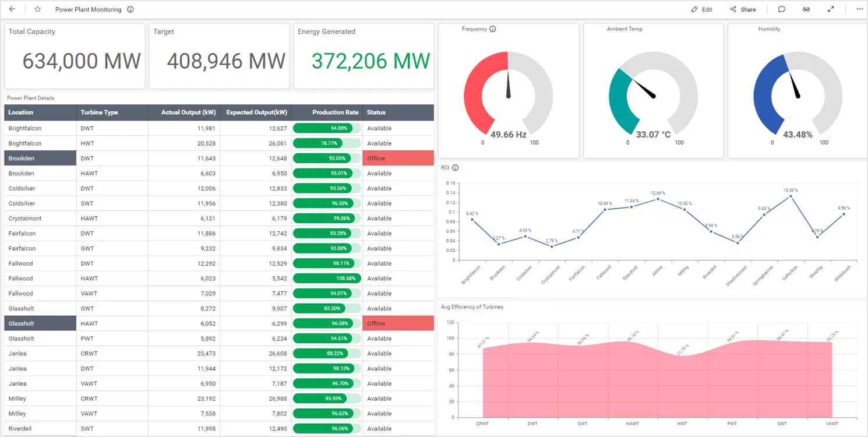868x437 pixels.
Task: Open comments via the speech bubble icon
Action: coord(781,9)
